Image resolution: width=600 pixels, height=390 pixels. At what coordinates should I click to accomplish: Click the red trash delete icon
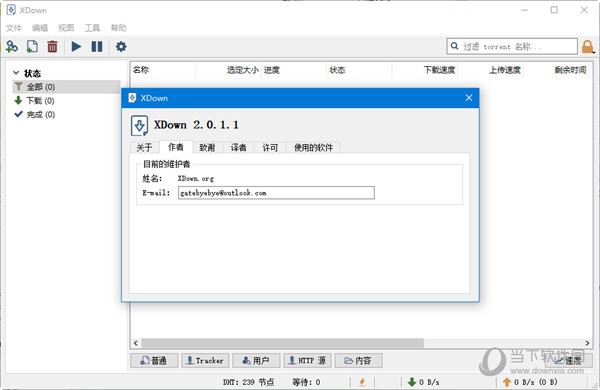pyautogui.click(x=52, y=47)
